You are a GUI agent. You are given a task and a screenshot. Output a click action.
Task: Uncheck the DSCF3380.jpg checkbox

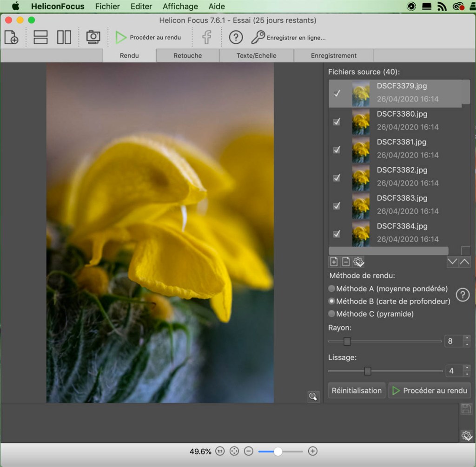point(337,121)
